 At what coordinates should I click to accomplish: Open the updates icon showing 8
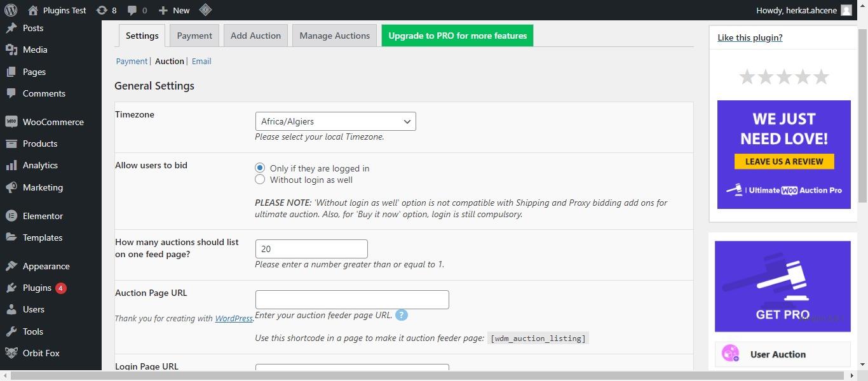(106, 10)
